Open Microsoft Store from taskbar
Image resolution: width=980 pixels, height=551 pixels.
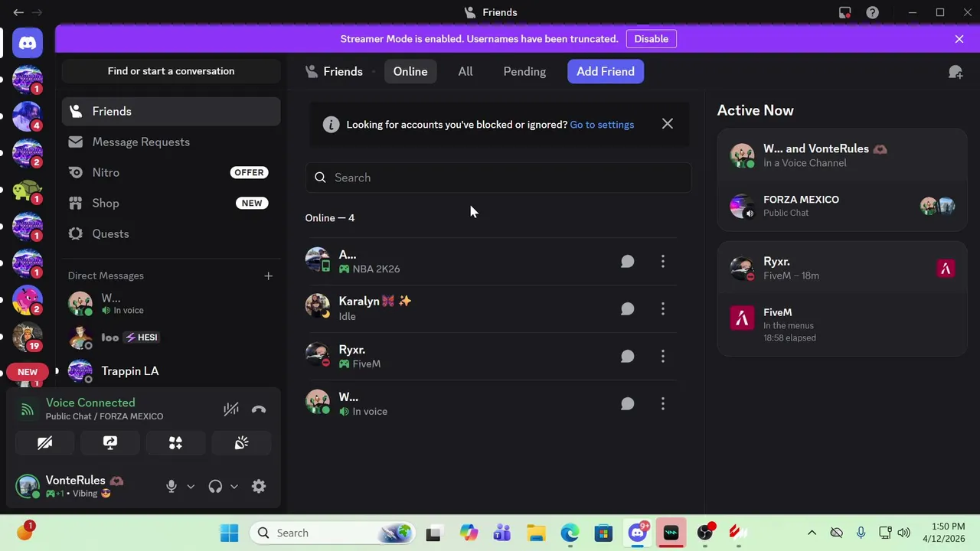pyautogui.click(x=603, y=533)
